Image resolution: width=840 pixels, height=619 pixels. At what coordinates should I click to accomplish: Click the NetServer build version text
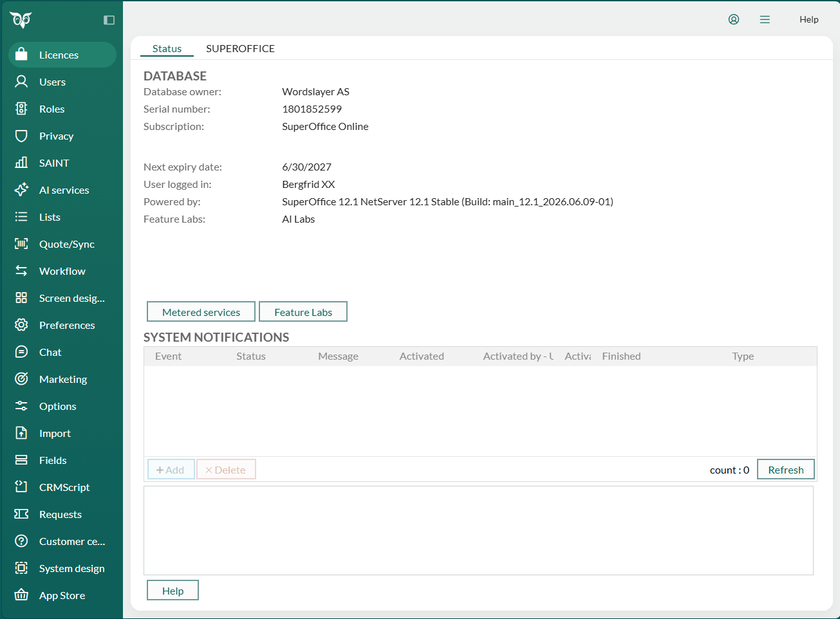[x=447, y=202]
